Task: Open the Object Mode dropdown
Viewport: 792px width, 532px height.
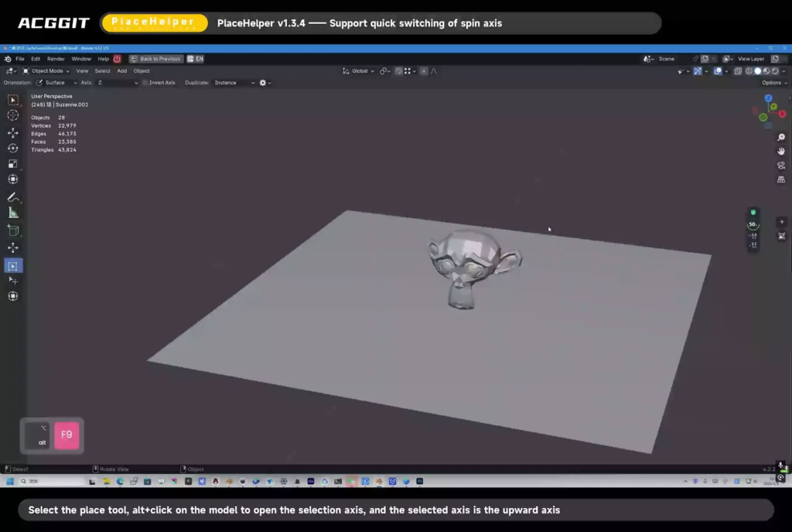Action: coord(46,71)
